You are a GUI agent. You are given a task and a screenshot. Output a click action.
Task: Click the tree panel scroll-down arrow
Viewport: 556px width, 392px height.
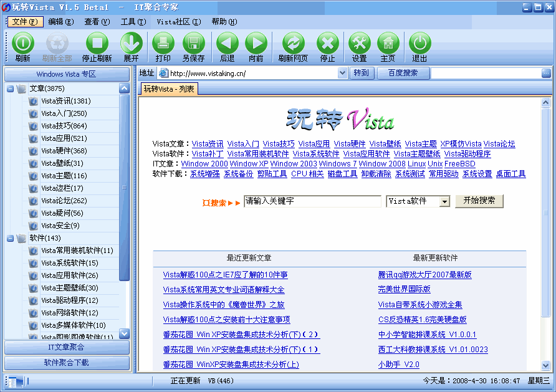tap(124, 333)
